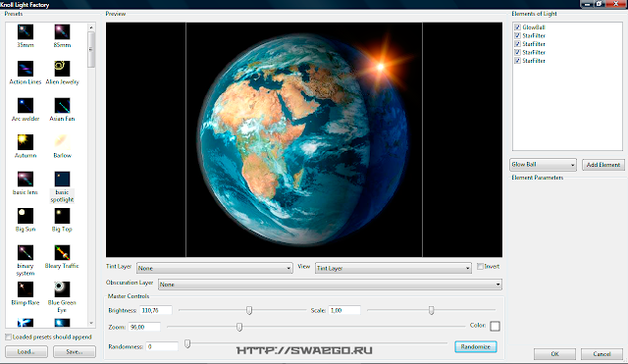Pick the Autumn preset thumbnail
Image resolution: width=628 pixels, height=364 pixels.
26,142
